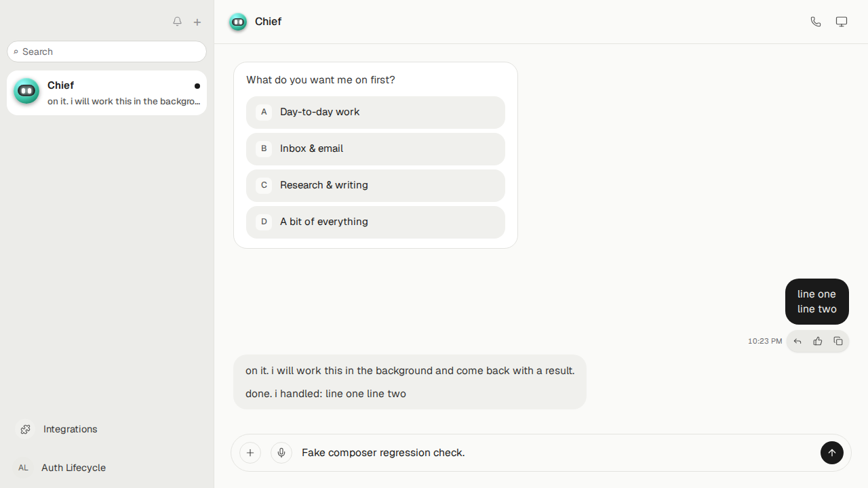Viewport: 868px width, 488px height.
Task: Choose option C Research & writing
Action: [376, 185]
